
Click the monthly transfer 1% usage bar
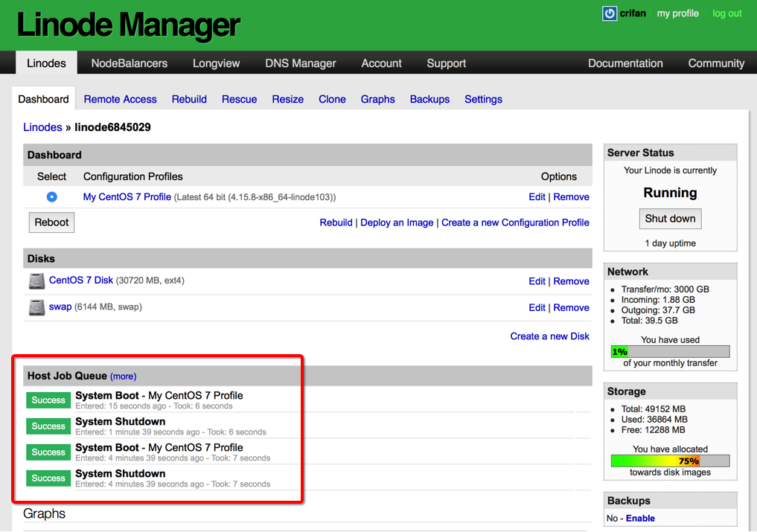pos(670,351)
